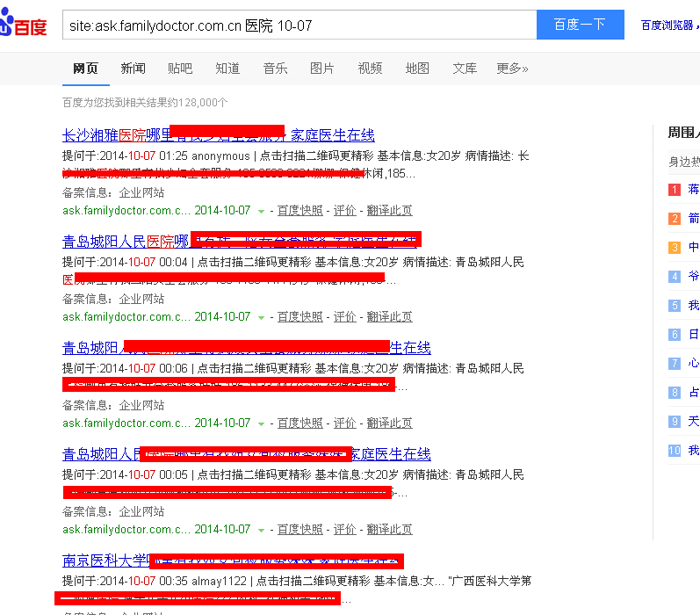
Task: Open the 地图 tab
Action: click(417, 69)
